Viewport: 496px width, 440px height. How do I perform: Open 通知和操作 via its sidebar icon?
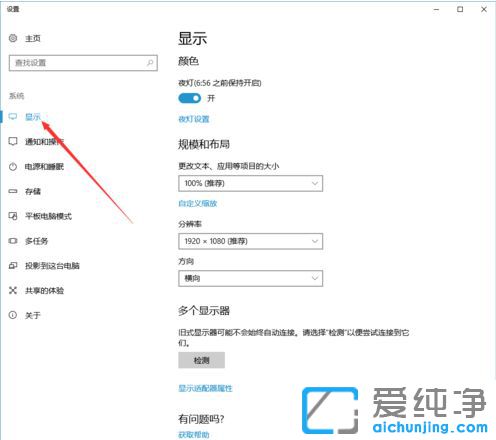click(x=13, y=141)
